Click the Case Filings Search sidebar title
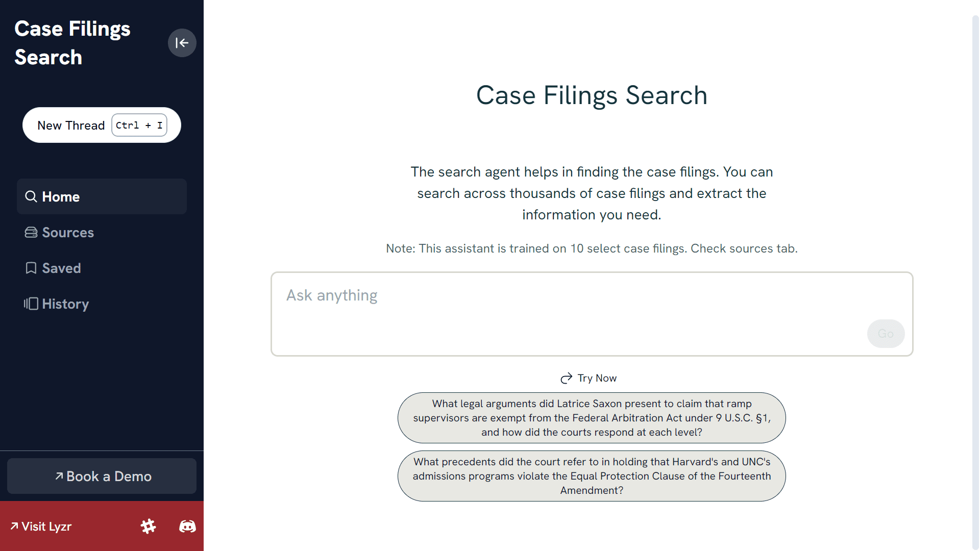980x551 pixels. tap(72, 43)
